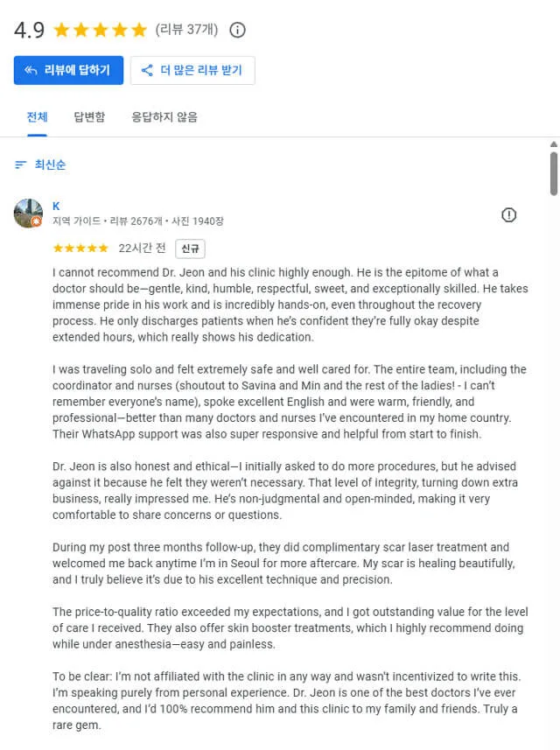Click the sort lines icon beside 최신순

tap(21, 165)
